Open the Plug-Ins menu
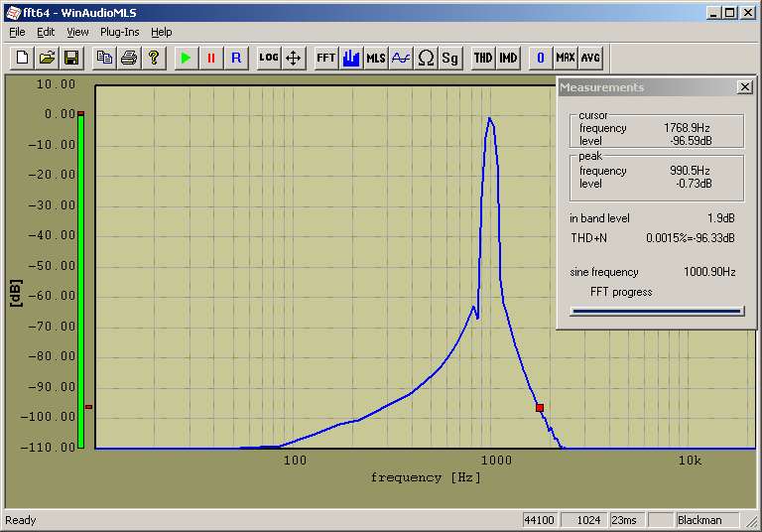This screenshot has height=532, width=762. tap(119, 32)
